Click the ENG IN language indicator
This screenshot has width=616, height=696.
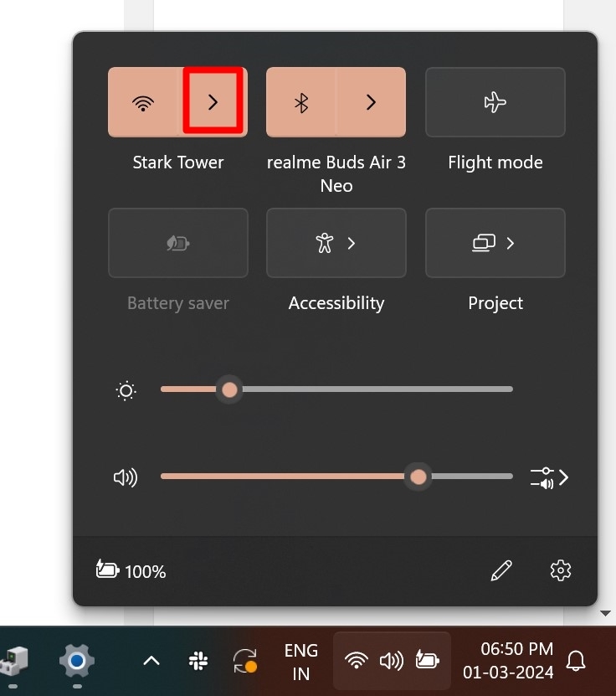301,661
